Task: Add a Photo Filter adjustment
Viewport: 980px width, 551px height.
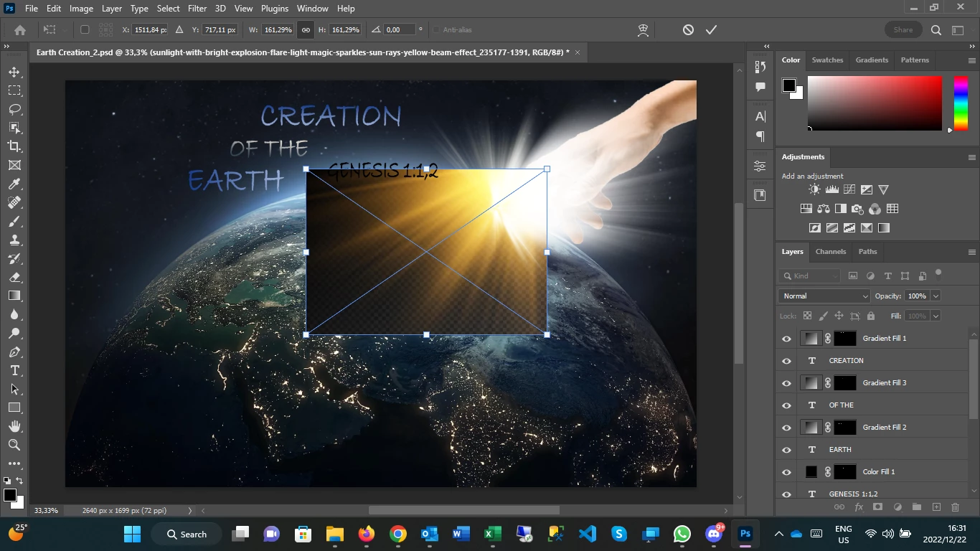Action: [x=857, y=209]
